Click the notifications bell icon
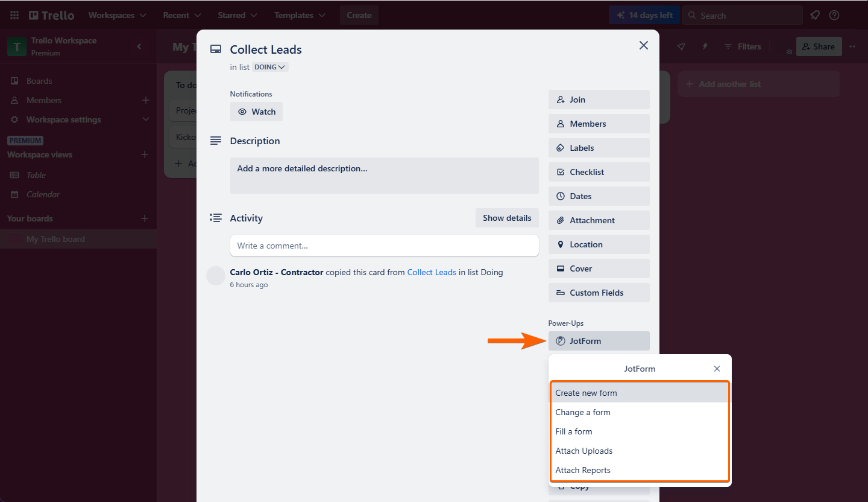The width and height of the screenshot is (868, 502). tap(815, 15)
